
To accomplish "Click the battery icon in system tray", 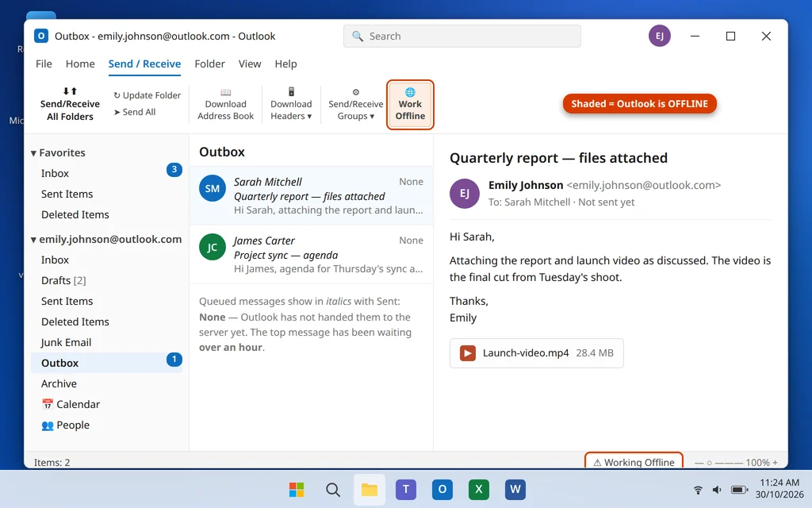I will pos(740,490).
